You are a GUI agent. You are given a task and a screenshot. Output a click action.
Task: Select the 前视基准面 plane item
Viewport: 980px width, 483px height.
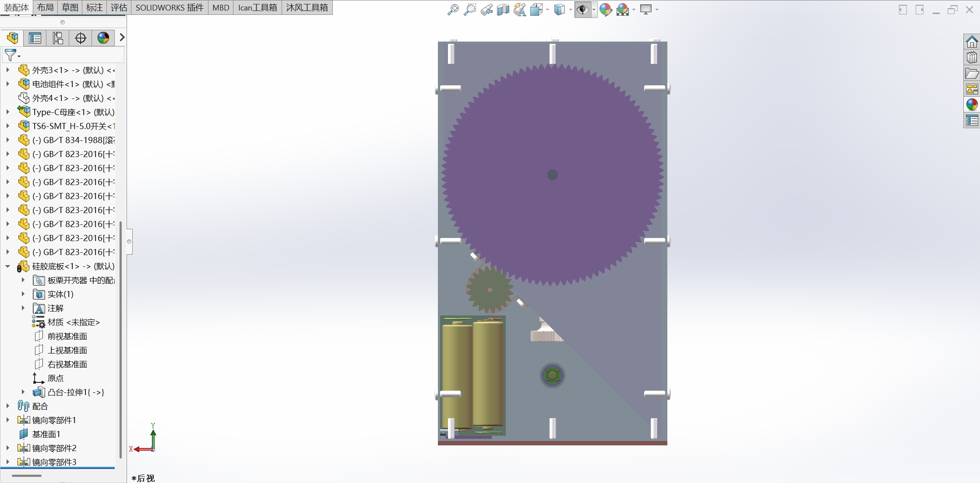coord(67,336)
